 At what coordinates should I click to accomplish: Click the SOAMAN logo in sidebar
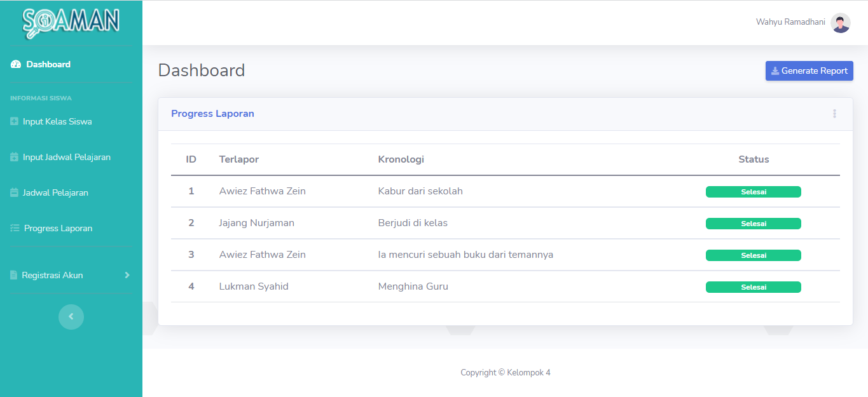pyautogui.click(x=71, y=22)
